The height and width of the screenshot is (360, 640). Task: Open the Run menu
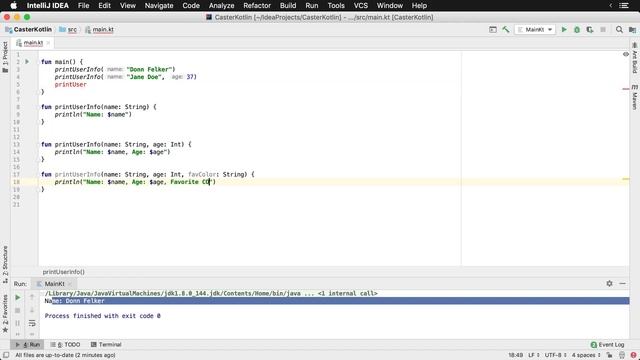[311, 6]
